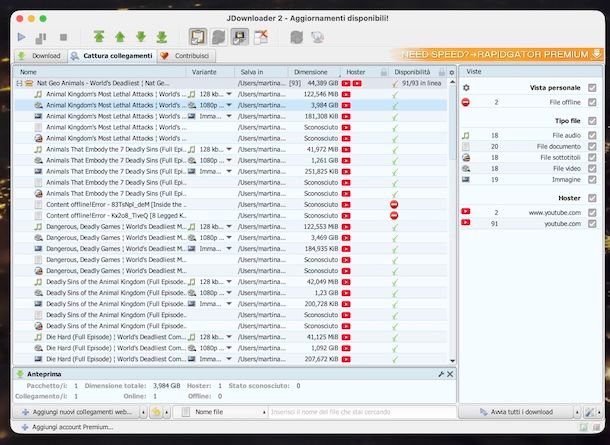Open the arrow menu beside Avvia tutti i download
Image resolution: width=610 pixels, height=445 pixels.
577,412
